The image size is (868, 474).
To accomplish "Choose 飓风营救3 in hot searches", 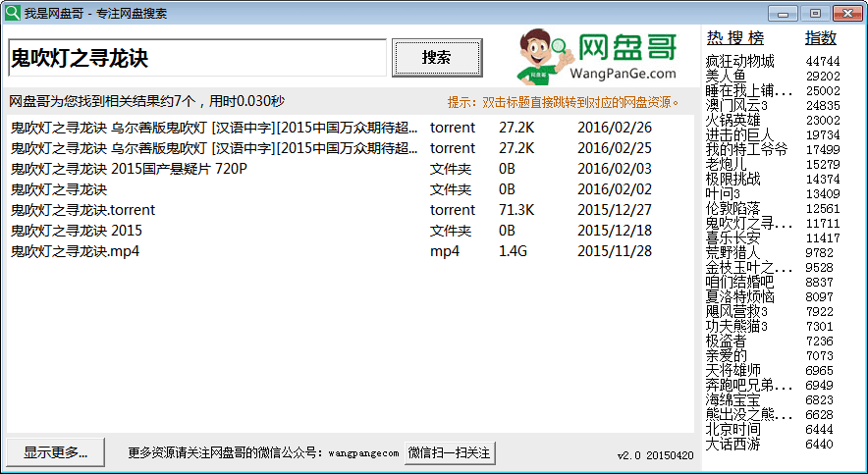I will tap(736, 311).
